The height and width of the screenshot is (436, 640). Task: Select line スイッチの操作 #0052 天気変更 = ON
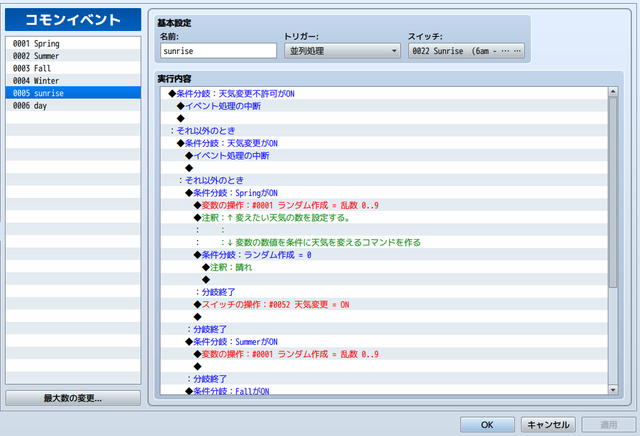click(x=384, y=305)
